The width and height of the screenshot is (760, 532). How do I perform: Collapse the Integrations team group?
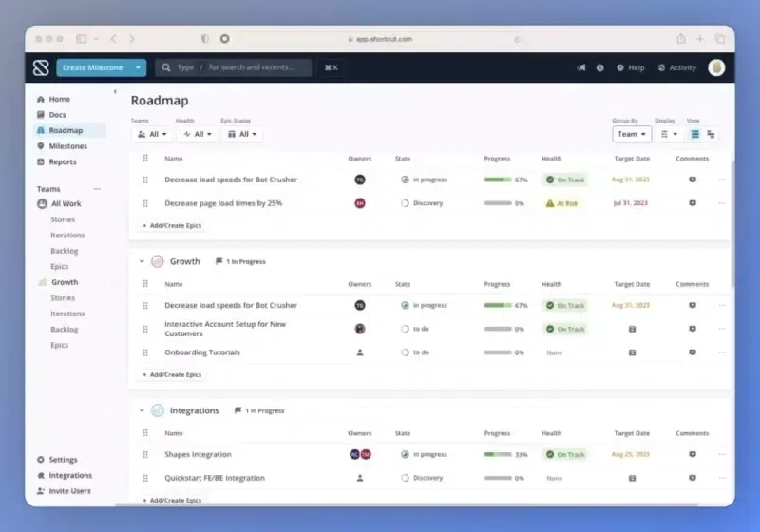(x=142, y=410)
